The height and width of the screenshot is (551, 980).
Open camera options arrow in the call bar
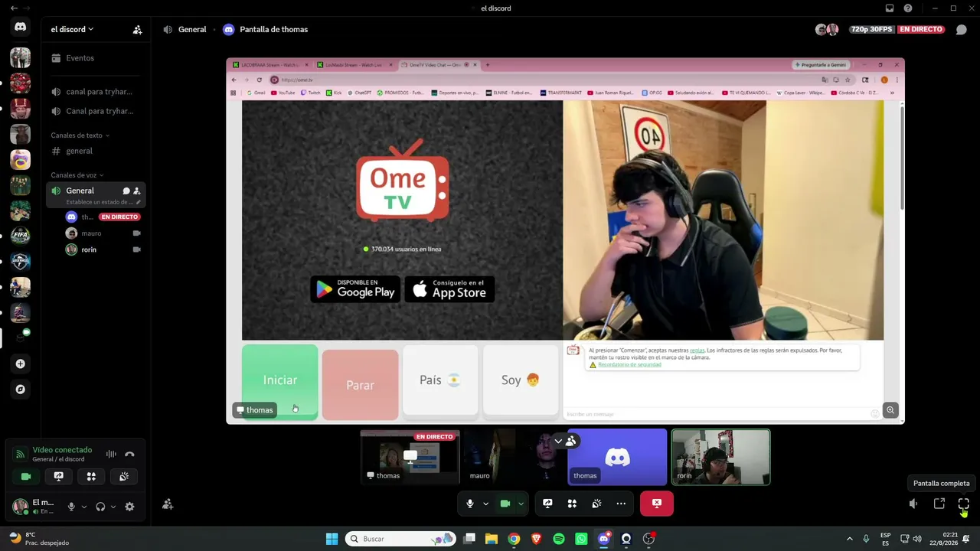pos(521,504)
